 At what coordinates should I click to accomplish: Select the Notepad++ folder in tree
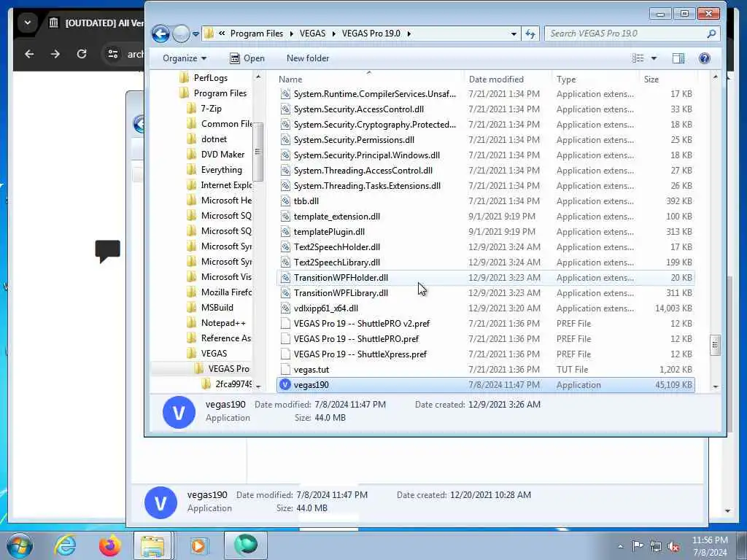223,323
